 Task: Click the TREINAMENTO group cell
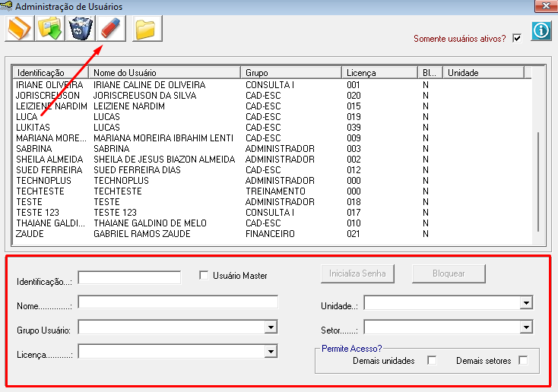click(x=275, y=191)
